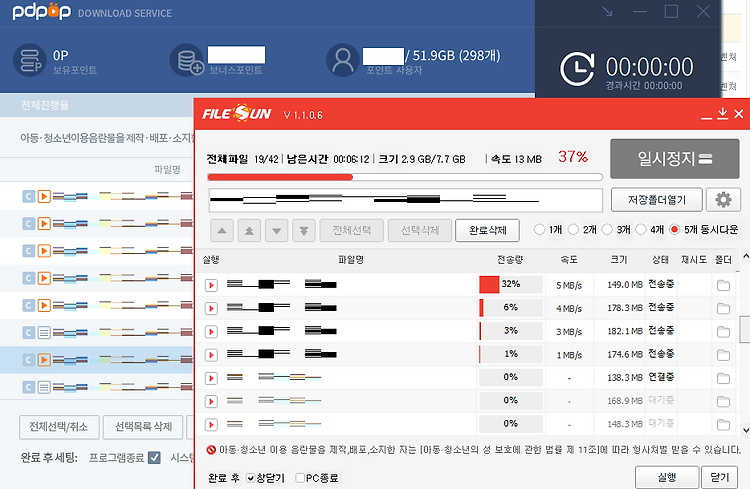
Task: Click the move-down arrow button in FileSun
Action: (x=276, y=231)
